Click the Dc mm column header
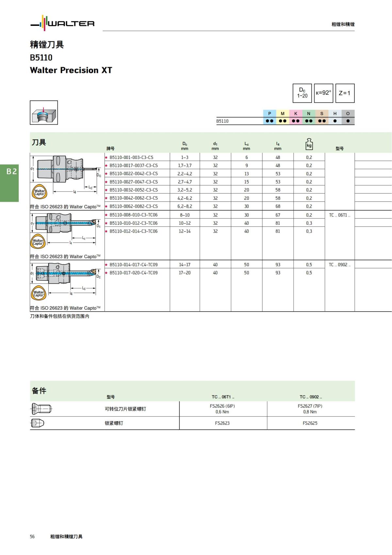Screen dimensions: 392x555 click(x=185, y=146)
